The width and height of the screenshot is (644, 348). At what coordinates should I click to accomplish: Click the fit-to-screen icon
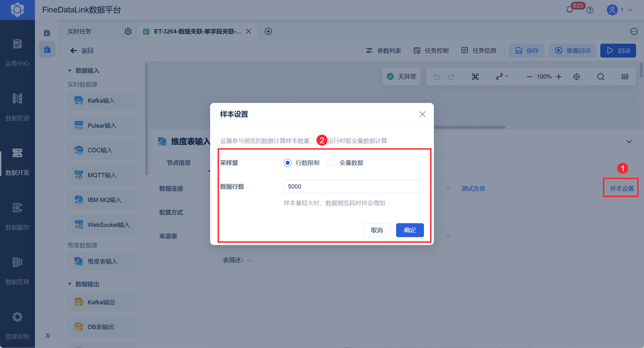pos(475,77)
